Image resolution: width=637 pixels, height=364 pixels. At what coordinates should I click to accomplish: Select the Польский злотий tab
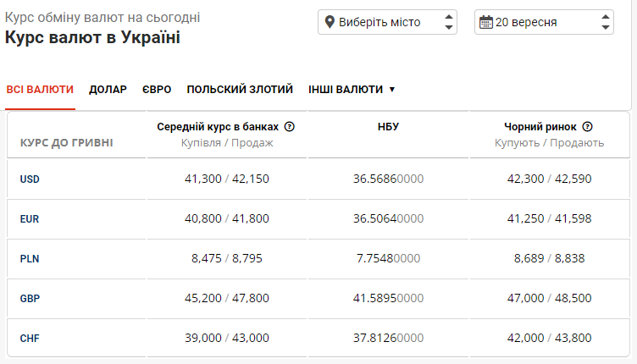click(x=240, y=89)
